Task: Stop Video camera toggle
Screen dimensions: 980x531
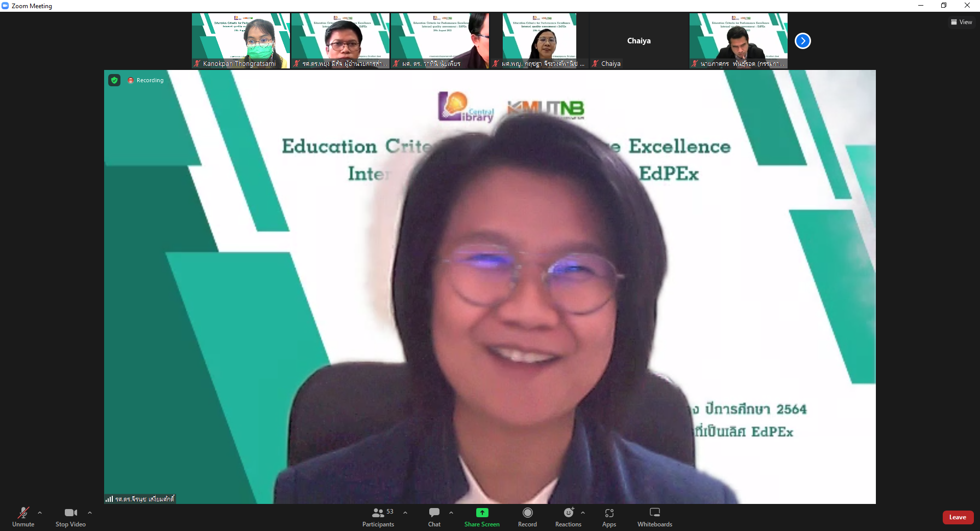Action: coord(70,516)
